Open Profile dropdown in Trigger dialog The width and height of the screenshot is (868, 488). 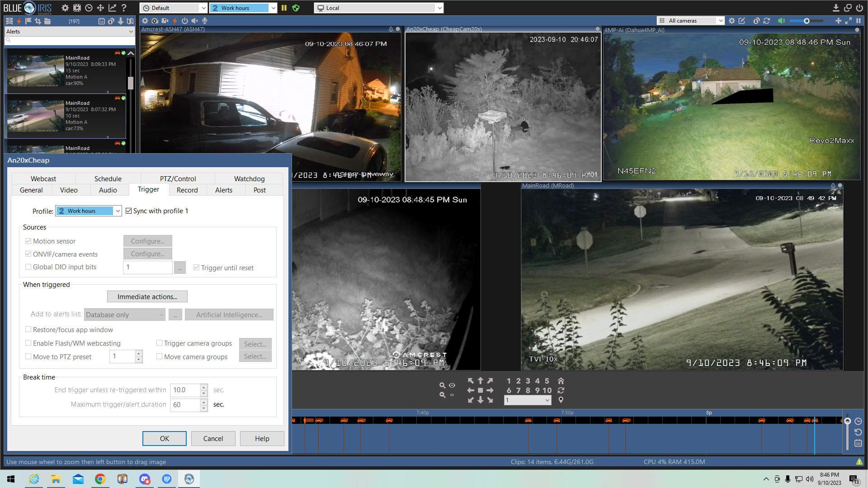[x=89, y=211]
